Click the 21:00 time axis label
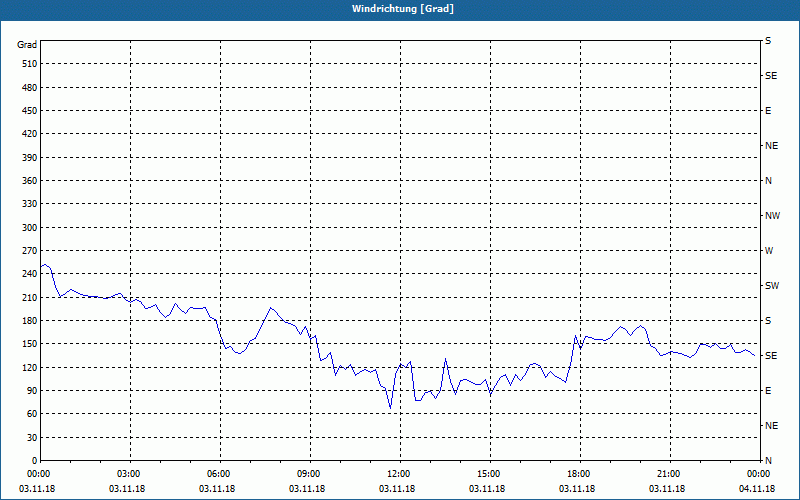This screenshot has width=800, height=500. tap(669, 474)
